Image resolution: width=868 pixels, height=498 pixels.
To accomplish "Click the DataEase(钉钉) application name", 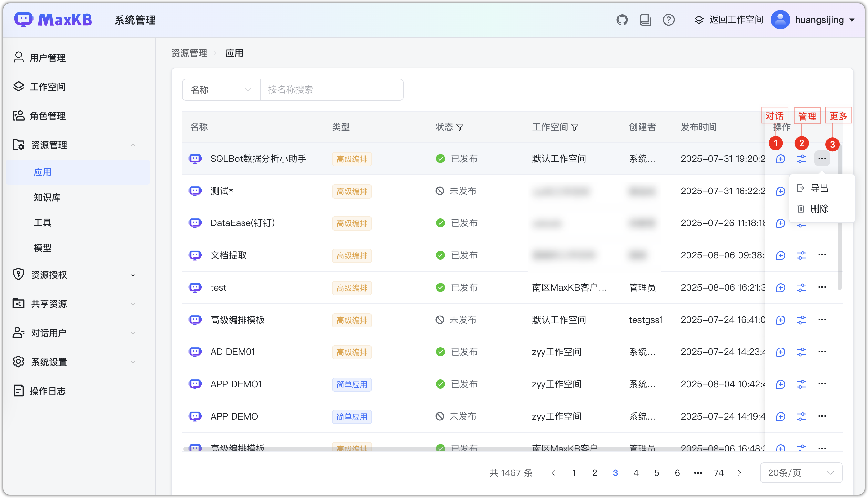I will 243,223.
